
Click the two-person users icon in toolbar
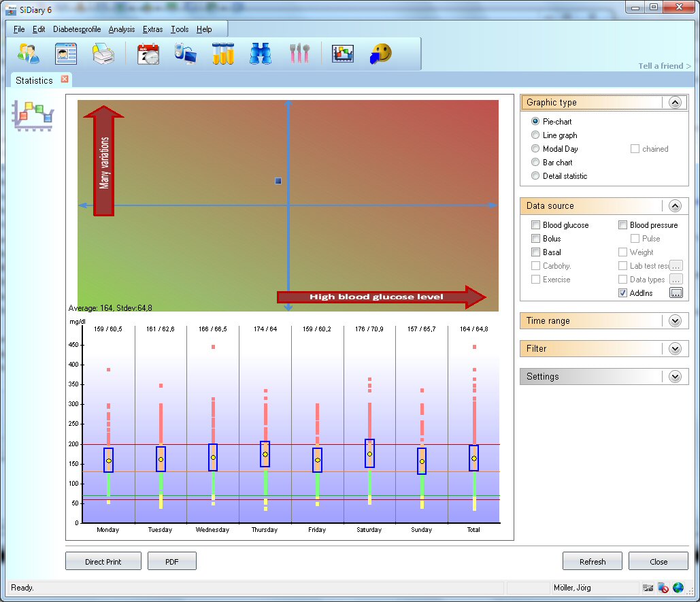[x=28, y=53]
